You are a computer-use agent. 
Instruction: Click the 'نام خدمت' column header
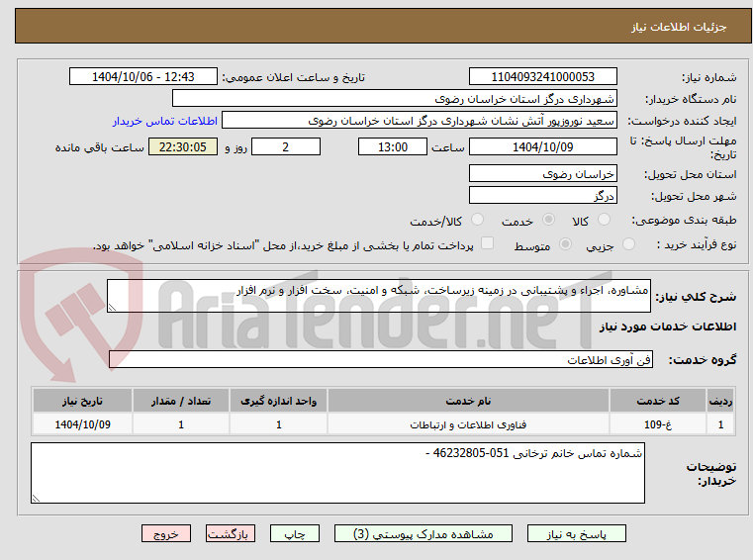[468, 401]
